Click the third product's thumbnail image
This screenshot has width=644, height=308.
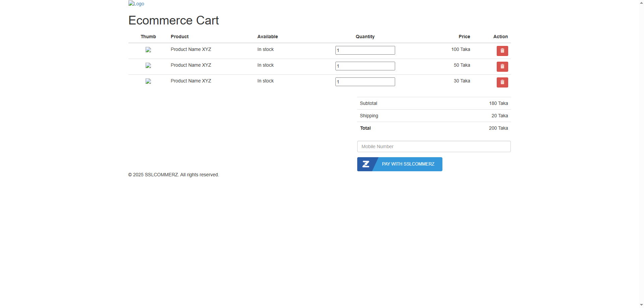point(148,81)
